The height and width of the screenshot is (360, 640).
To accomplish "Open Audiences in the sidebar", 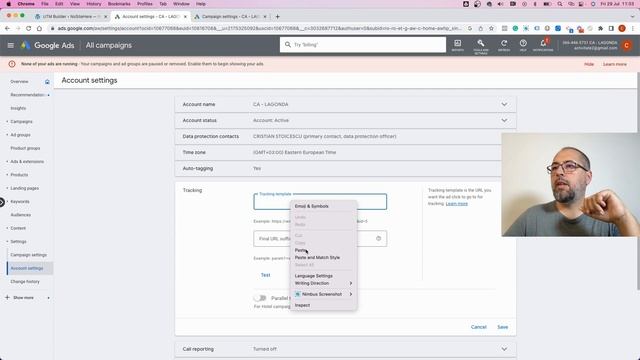I will [20, 215].
